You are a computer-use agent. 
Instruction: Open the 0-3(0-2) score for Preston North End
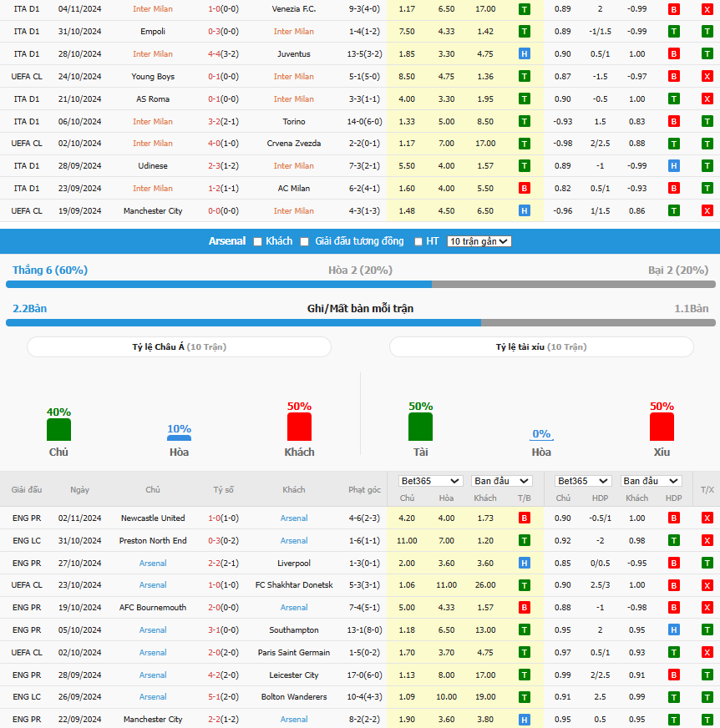223,540
